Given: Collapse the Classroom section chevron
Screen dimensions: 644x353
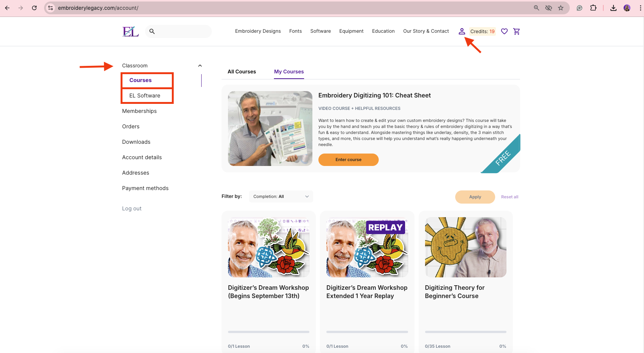Looking at the screenshot, I should coord(200,65).
